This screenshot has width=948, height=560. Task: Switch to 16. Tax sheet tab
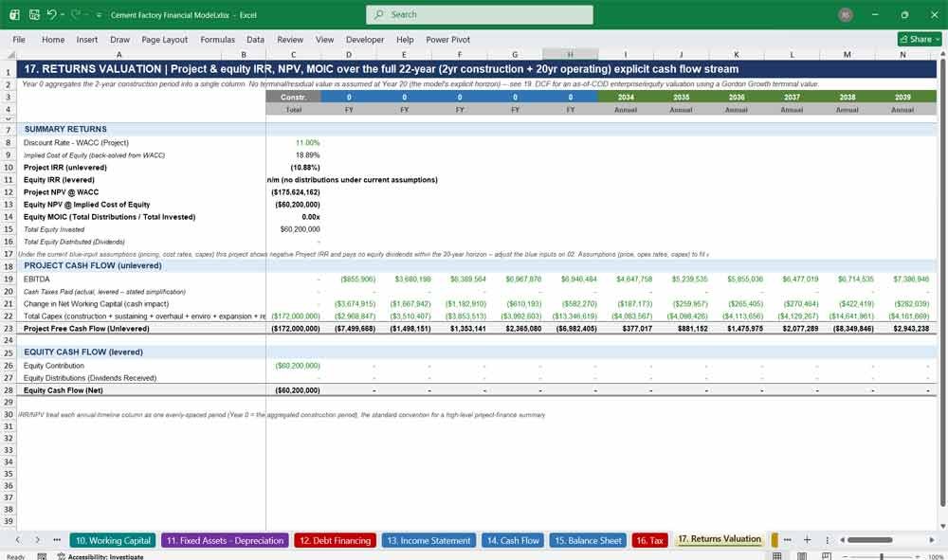tap(650, 541)
